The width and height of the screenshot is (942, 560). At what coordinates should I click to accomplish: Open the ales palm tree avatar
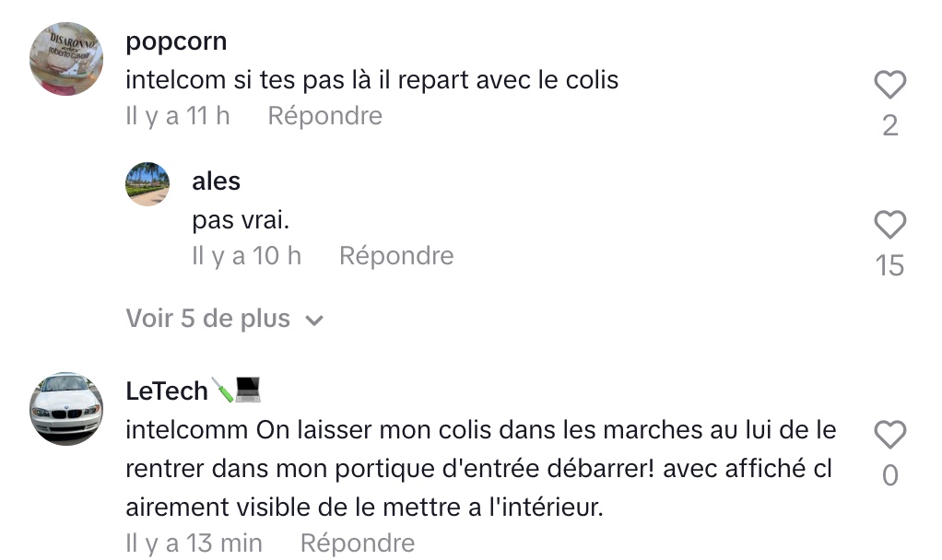(x=147, y=183)
